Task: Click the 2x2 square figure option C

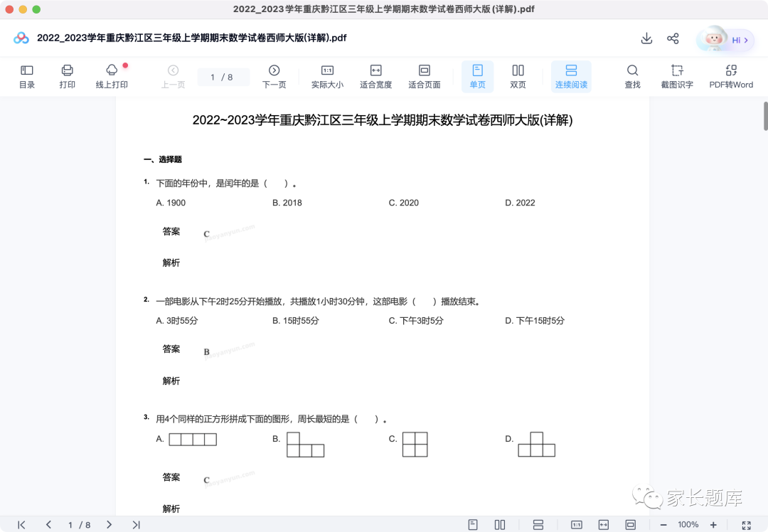Action: (415, 445)
